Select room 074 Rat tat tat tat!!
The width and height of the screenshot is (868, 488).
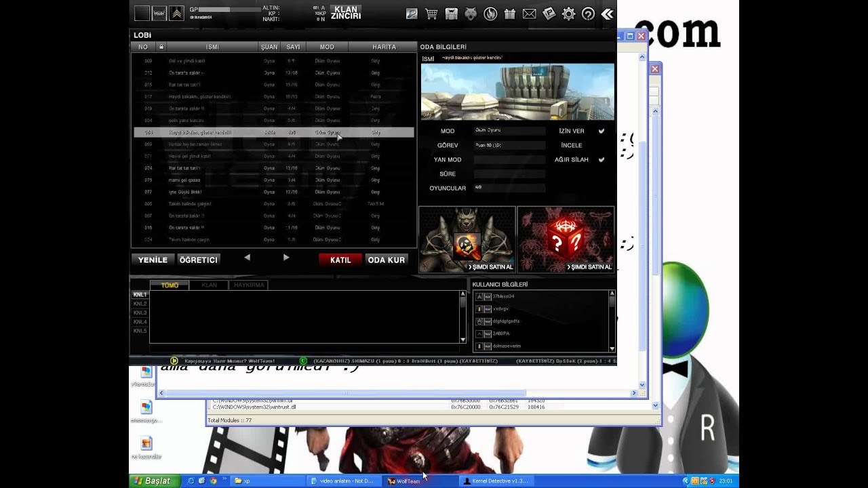pyautogui.click(x=274, y=168)
